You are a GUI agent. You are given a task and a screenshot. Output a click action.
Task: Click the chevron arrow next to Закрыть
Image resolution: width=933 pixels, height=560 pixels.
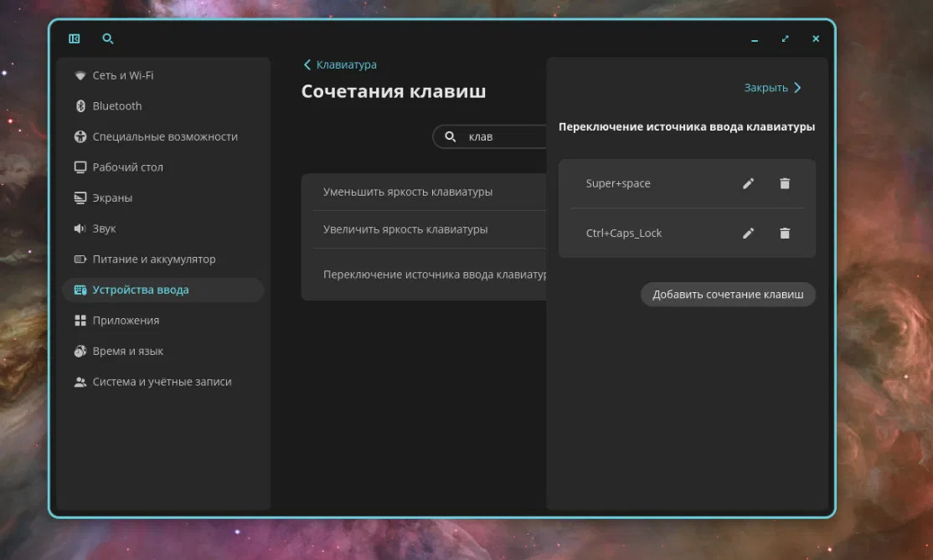(x=797, y=88)
